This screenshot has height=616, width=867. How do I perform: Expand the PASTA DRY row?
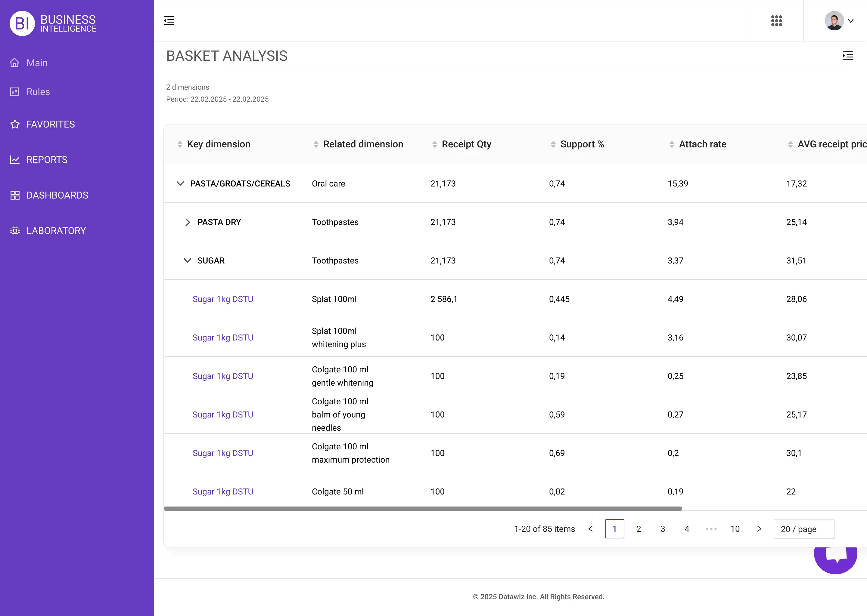click(188, 222)
